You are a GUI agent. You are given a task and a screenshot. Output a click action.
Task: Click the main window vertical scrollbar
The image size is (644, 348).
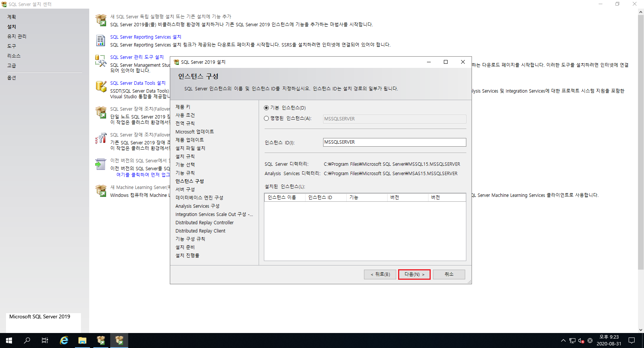(641, 142)
